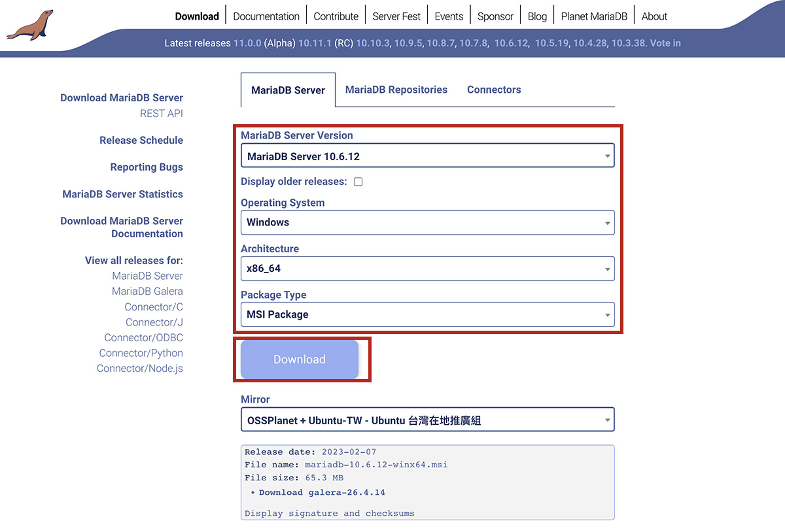View all releases for Connector/ODBC
Screen dimensions: 785x532
click(144, 337)
